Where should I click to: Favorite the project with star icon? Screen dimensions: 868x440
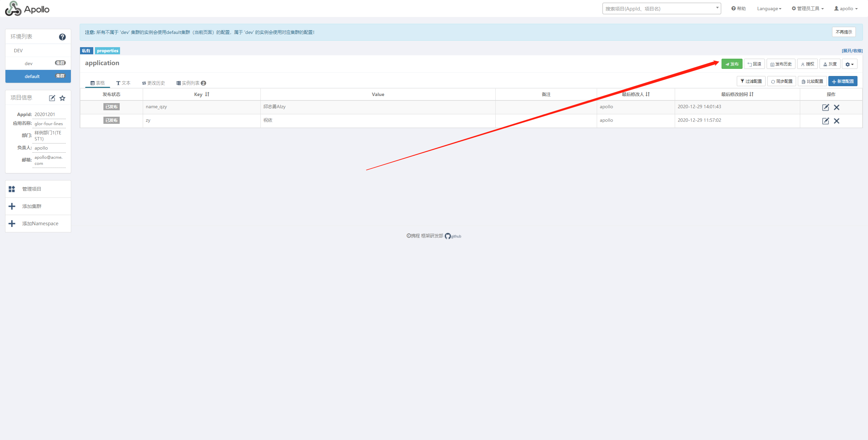pos(62,98)
